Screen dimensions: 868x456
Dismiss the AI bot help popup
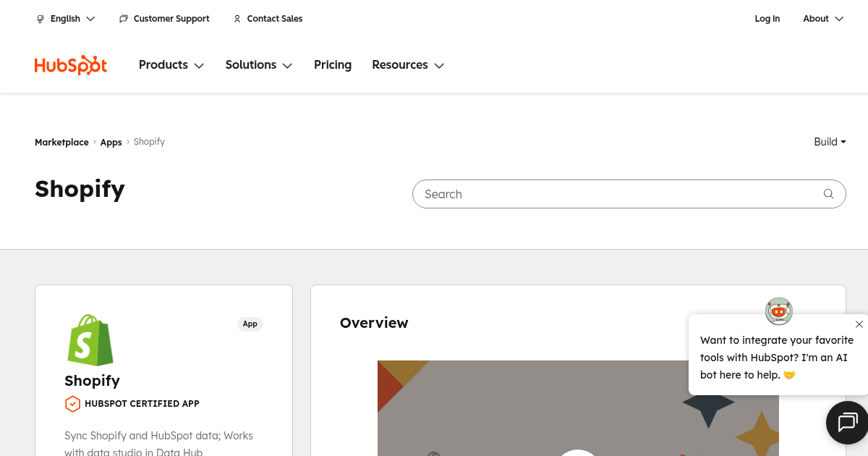pos(859,324)
